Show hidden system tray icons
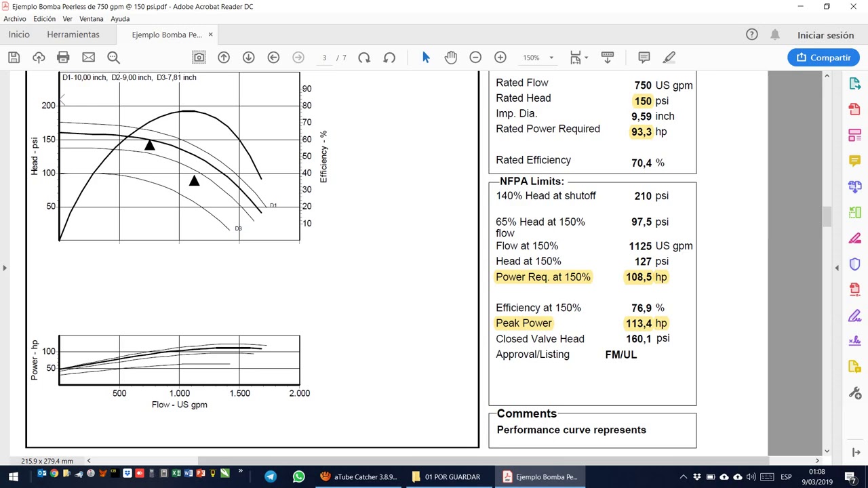 click(x=683, y=476)
